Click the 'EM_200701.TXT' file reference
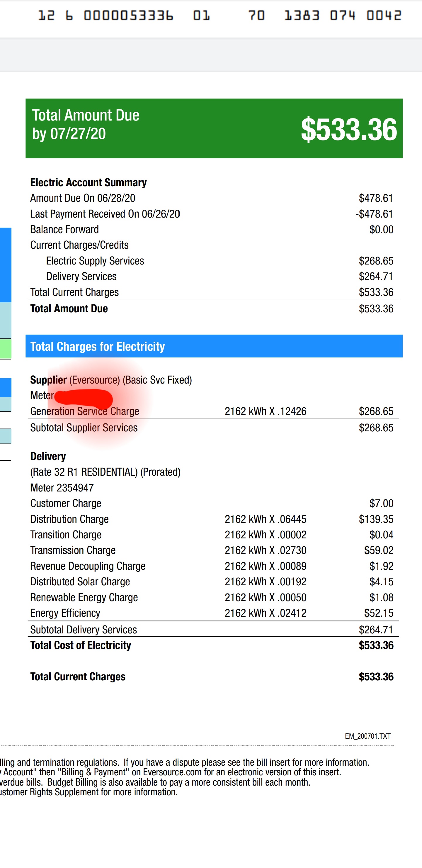The width and height of the screenshot is (422, 868). [x=367, y=736]
